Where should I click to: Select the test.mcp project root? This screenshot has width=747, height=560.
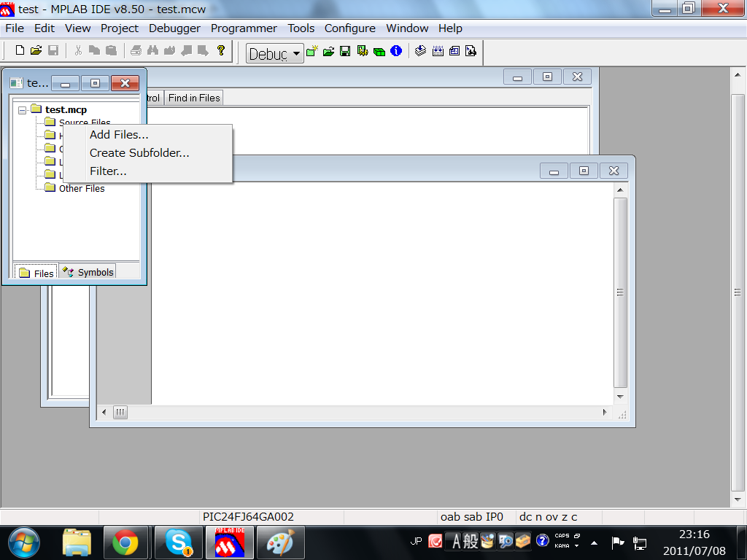tap(66, 109)
